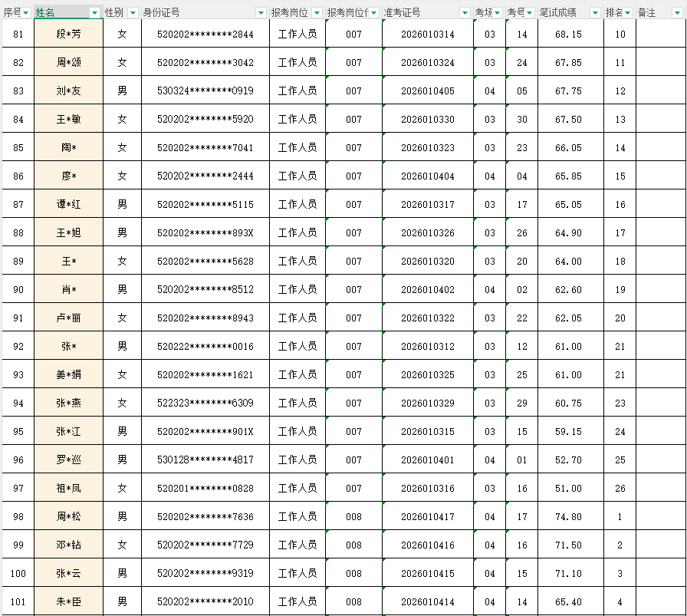
Task: Select row number 95 cell
Action: tap(17, 430)
